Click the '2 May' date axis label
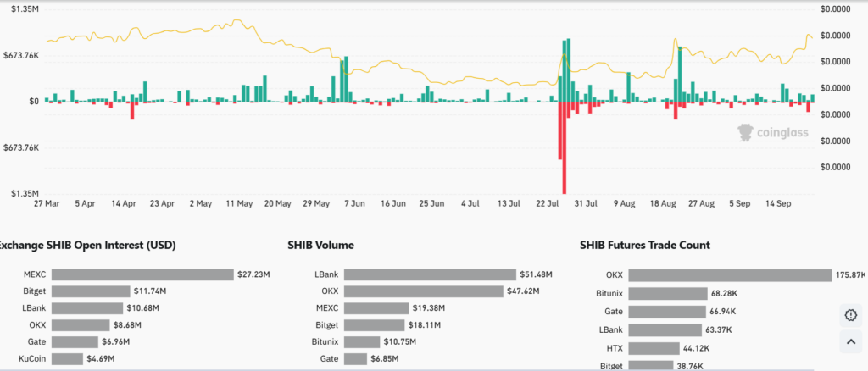The image size is (868, 371). 200,203
